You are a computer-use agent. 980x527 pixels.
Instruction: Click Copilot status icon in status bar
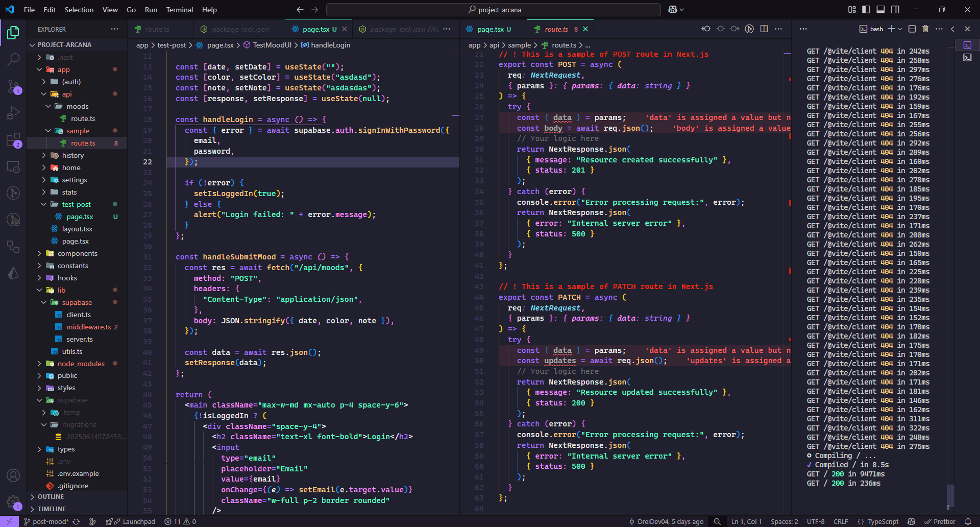click(x=912, y=521)
